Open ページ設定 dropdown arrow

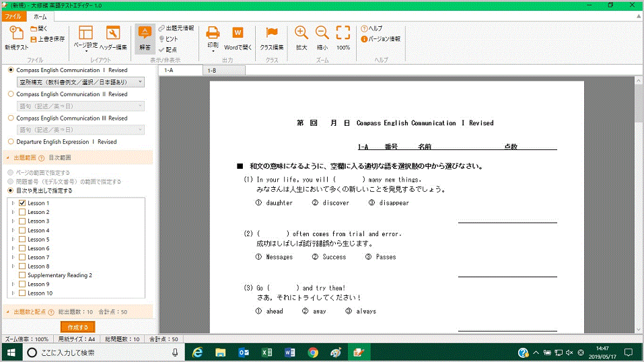tap(86, 51)
